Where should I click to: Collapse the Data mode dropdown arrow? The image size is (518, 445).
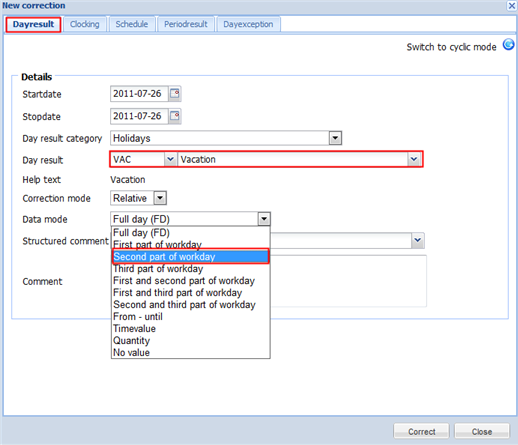(x=264, y=219)
